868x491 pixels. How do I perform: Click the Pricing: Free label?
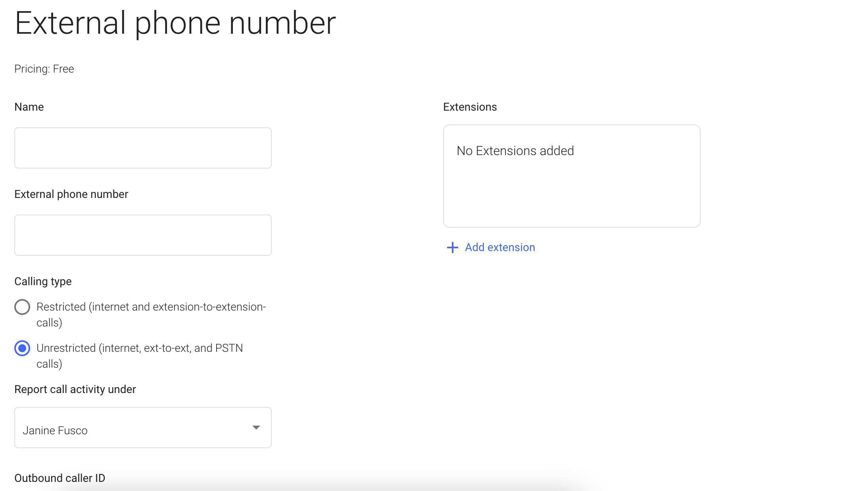pos(44,69)
